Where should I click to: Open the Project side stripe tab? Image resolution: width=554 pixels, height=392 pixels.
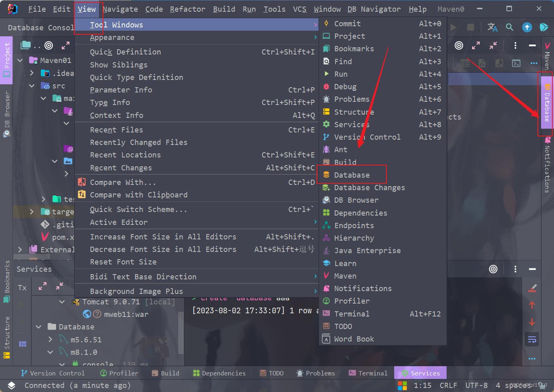tap(6, 60)
